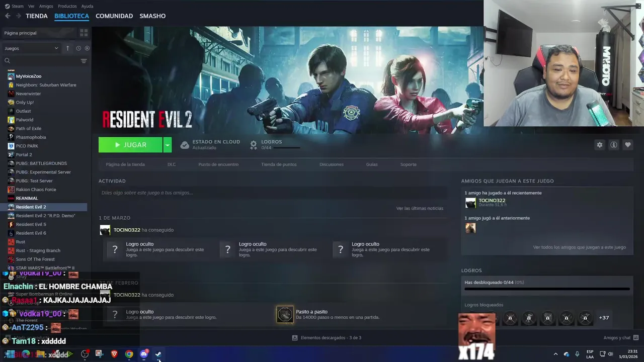Open Google Chrome in taskbar
This screenshot has height=362, width=644.
click(129, 354)
